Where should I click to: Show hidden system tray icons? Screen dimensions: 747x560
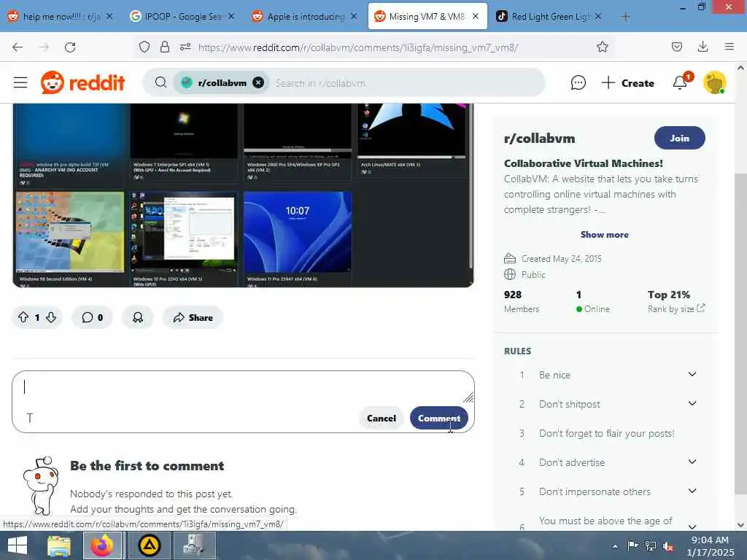pos(615,546)
